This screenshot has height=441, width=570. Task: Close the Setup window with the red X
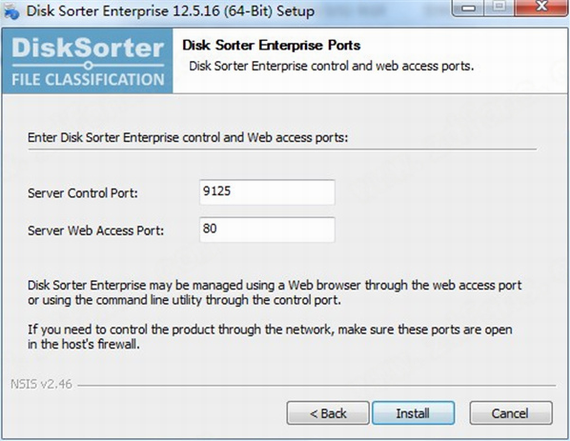tap(541, 8)
